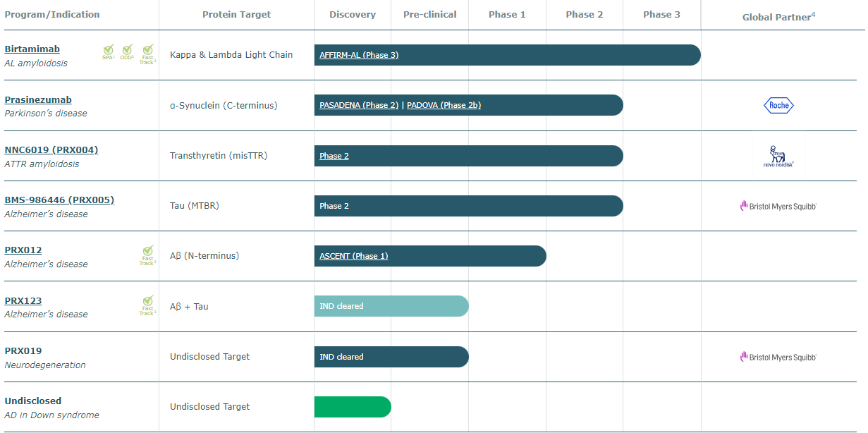The width and height of the screenshot is (868, 433).
Task: Click the Roche partner logo
Action: [778, 106]
